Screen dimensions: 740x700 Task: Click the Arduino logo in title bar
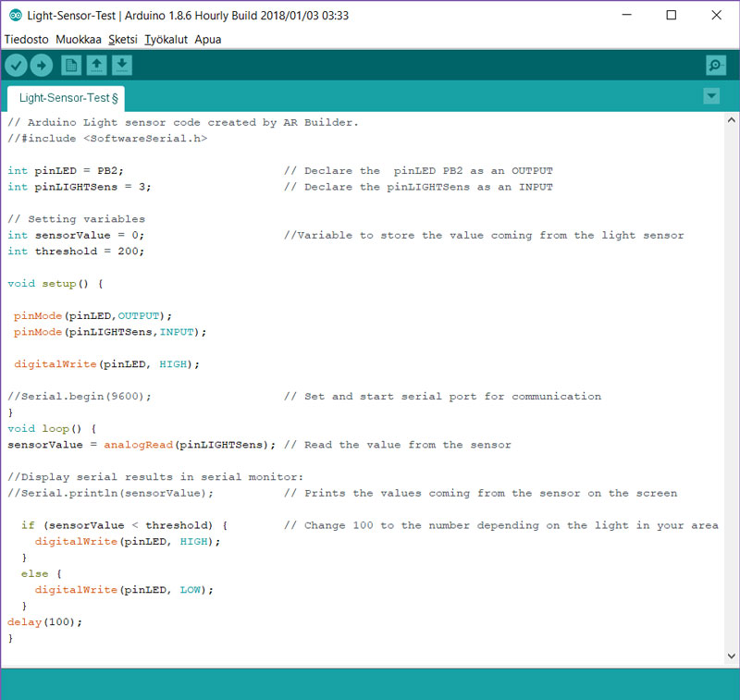click(x=16, y=15)
